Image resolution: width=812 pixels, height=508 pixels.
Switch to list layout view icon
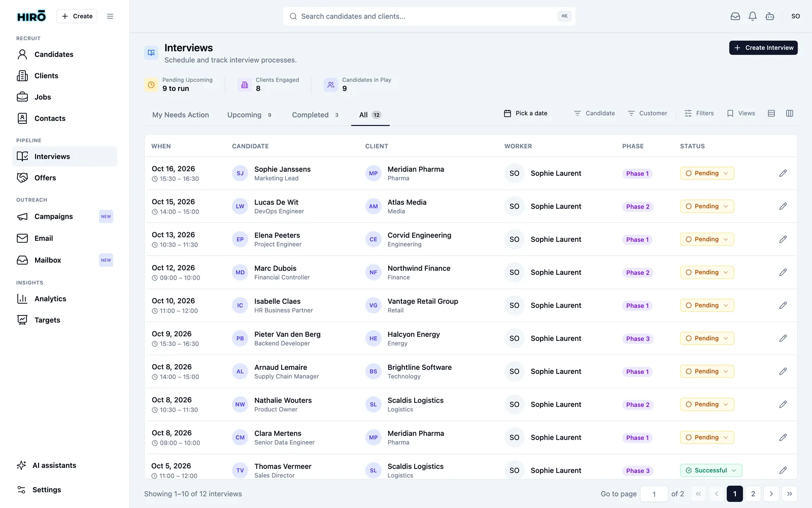[771, 113]
